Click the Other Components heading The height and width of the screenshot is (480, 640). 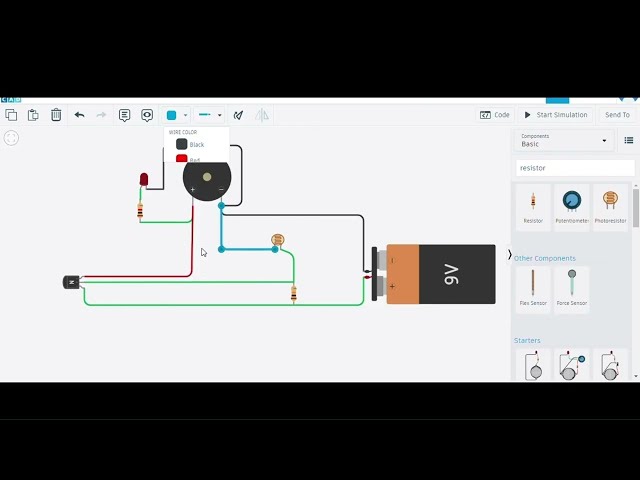(544, 258)
